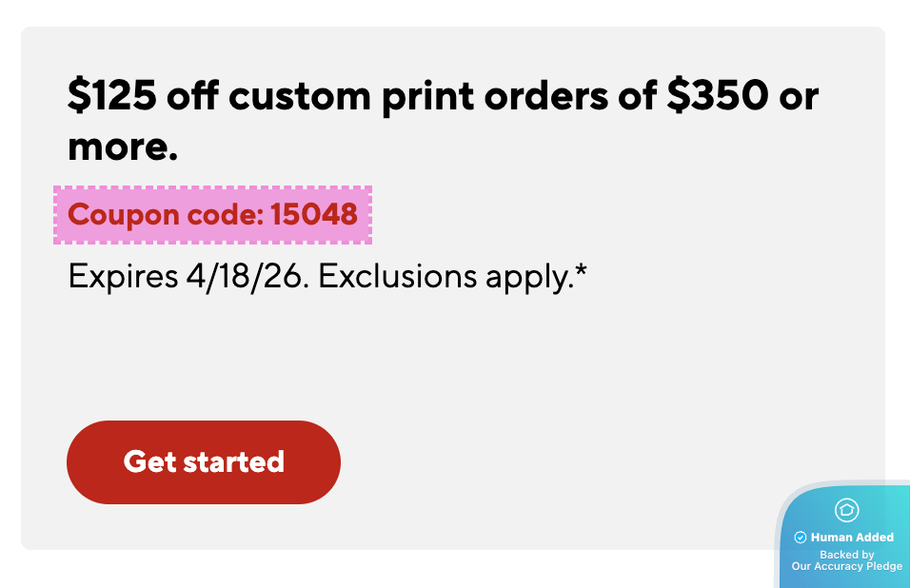Click the house icon in the badge
Image resolution: width=910 pixels, height=588 pixels.
pos(846,510)
